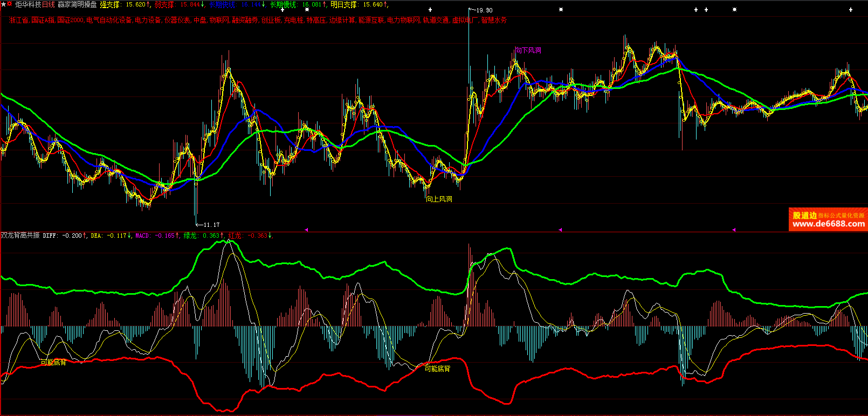
Task: Click the 向上风洞 yellow chart marker
Action: (x=439, y=199)
